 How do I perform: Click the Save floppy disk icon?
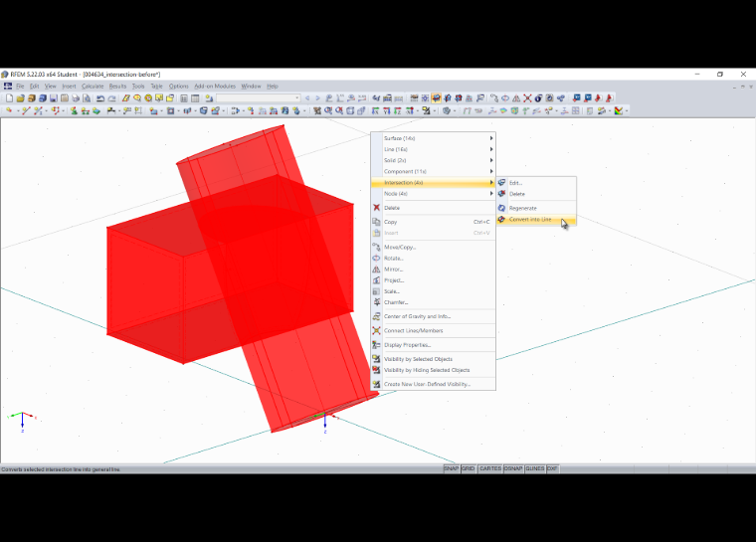coord(54,98)
